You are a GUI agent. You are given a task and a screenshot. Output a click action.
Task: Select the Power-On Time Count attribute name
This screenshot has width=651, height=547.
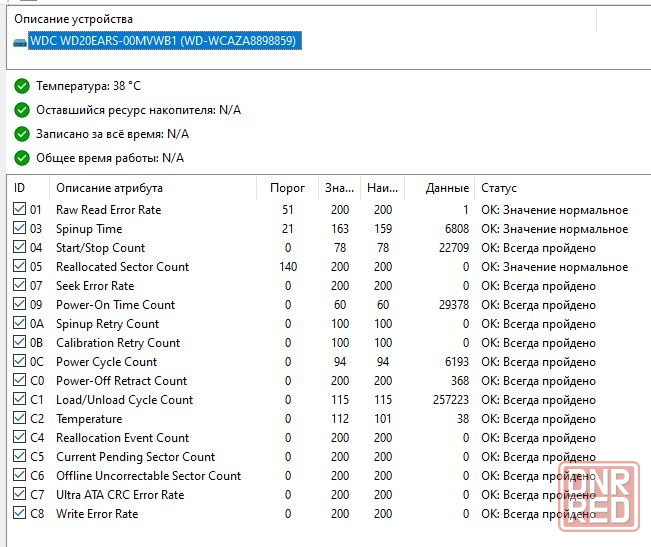point(115,305)
